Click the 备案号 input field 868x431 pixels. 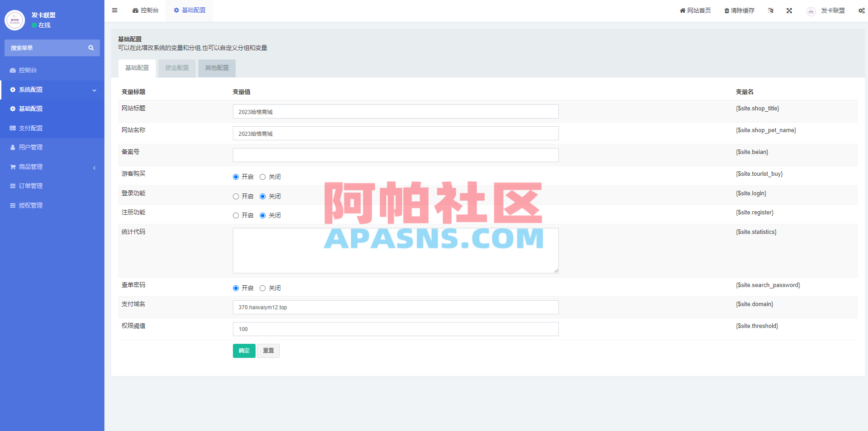coord(395,155)
